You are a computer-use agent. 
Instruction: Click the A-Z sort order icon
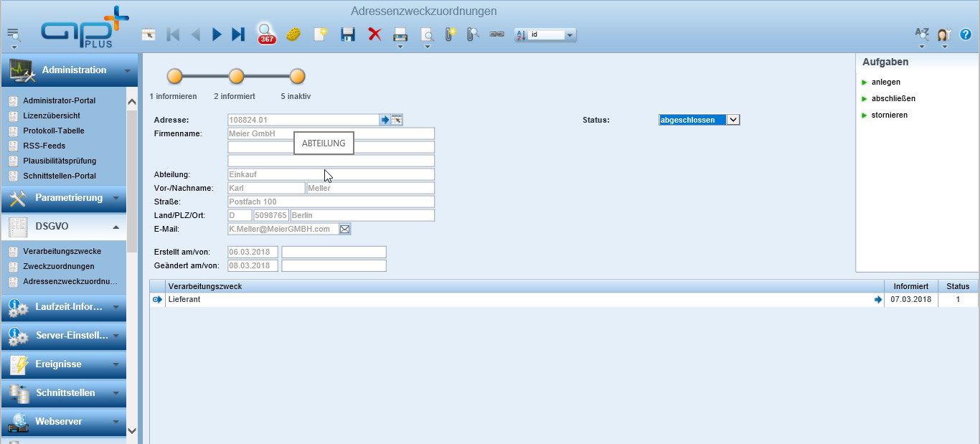522,34
